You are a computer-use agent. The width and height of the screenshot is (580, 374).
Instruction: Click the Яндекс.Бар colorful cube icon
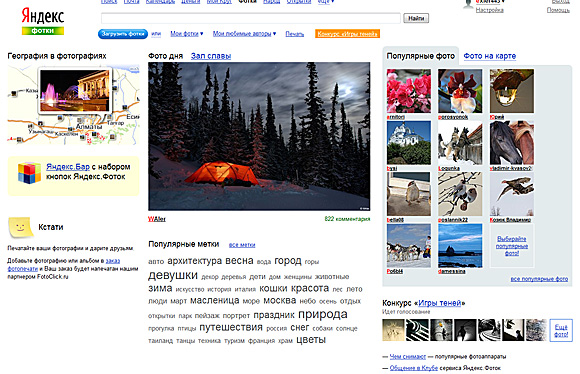(29, 173)
